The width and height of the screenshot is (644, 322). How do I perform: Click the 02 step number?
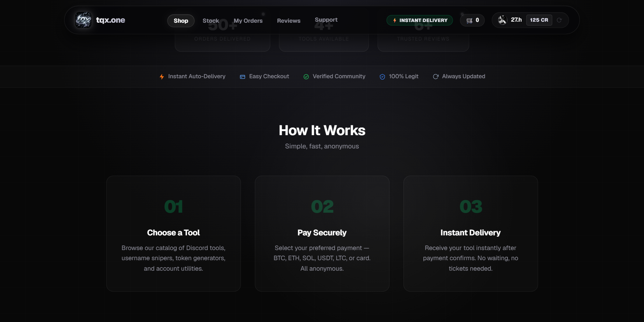point(322,206)
